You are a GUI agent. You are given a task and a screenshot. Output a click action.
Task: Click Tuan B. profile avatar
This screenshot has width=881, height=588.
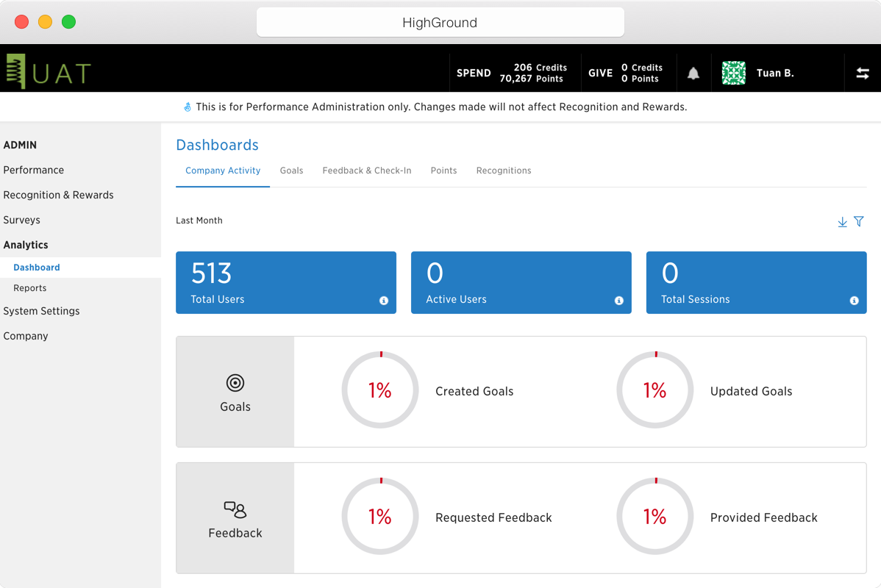[733, 73]
